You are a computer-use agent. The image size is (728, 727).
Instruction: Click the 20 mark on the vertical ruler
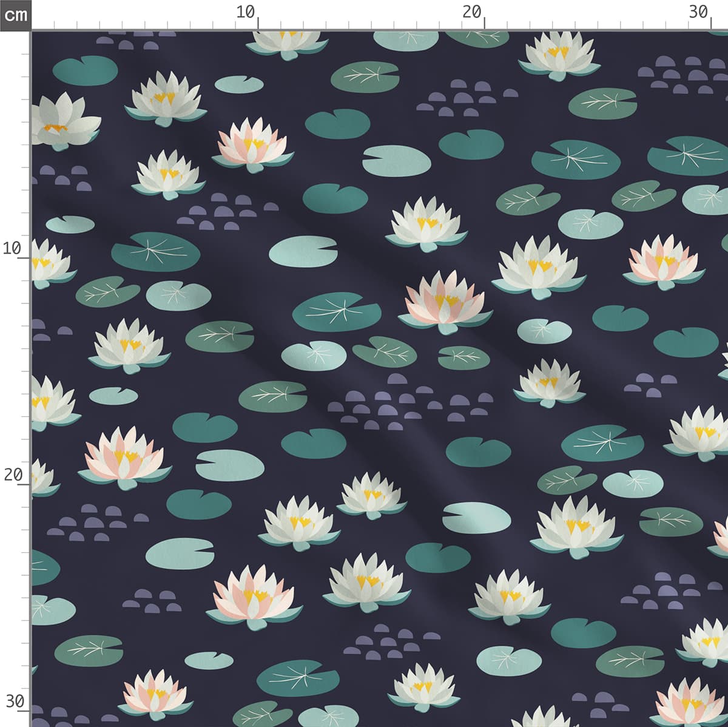(x=12, y=475)
